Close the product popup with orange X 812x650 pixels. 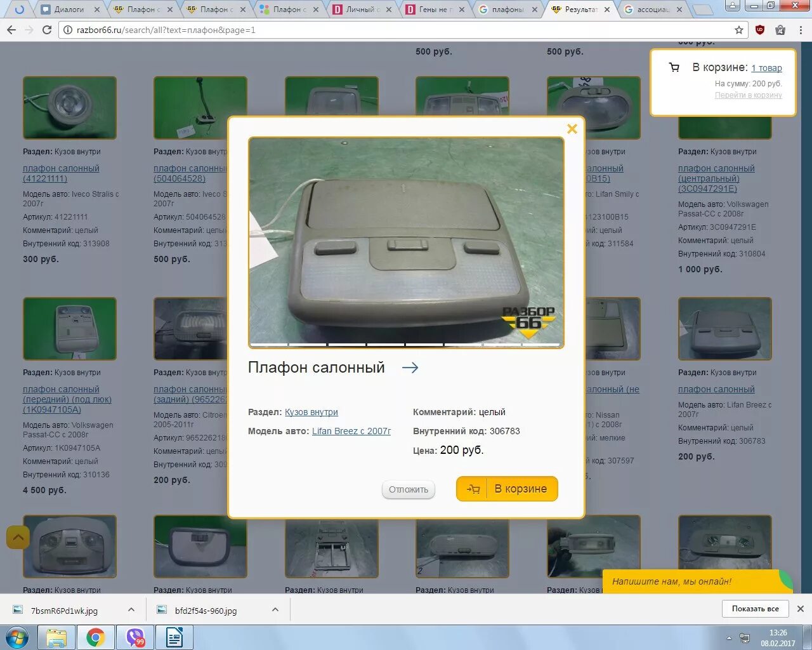[x=572, y=129]
